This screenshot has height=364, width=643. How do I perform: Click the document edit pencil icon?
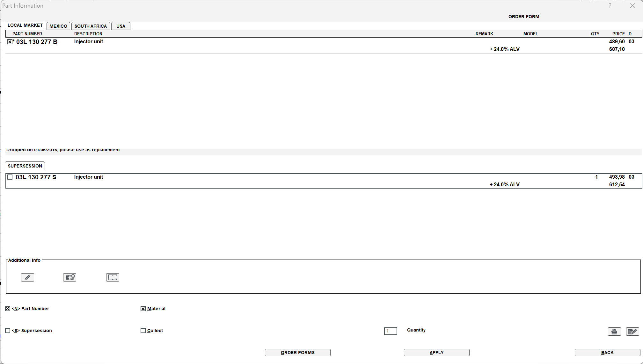click(x=632, y=332)
